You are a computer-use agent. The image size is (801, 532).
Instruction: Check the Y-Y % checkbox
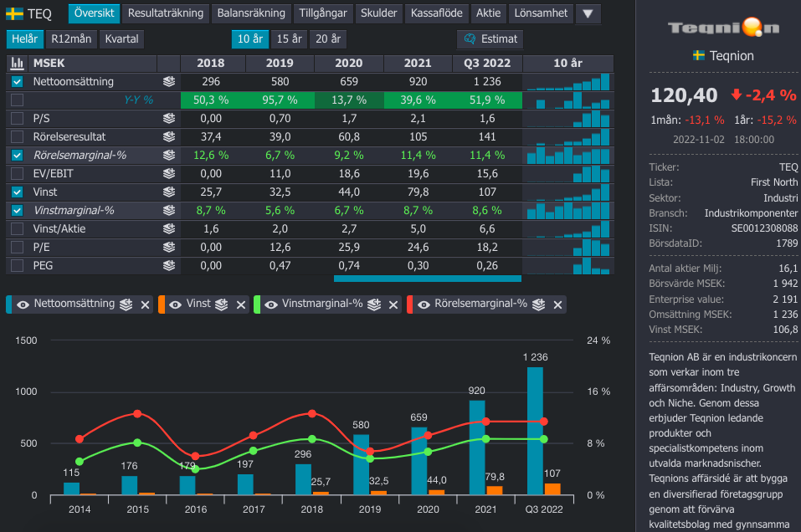click(18, 100)
